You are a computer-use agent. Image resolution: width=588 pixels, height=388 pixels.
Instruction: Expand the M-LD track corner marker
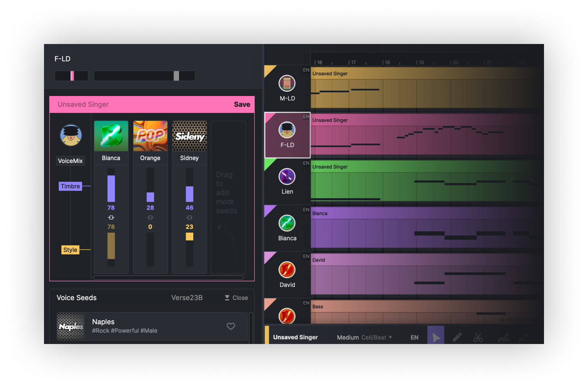point(269,70)
